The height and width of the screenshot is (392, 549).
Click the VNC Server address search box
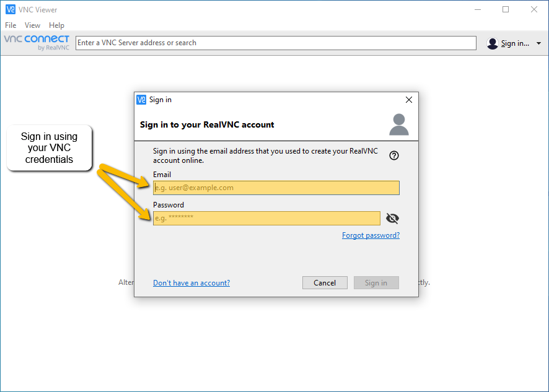276,43
